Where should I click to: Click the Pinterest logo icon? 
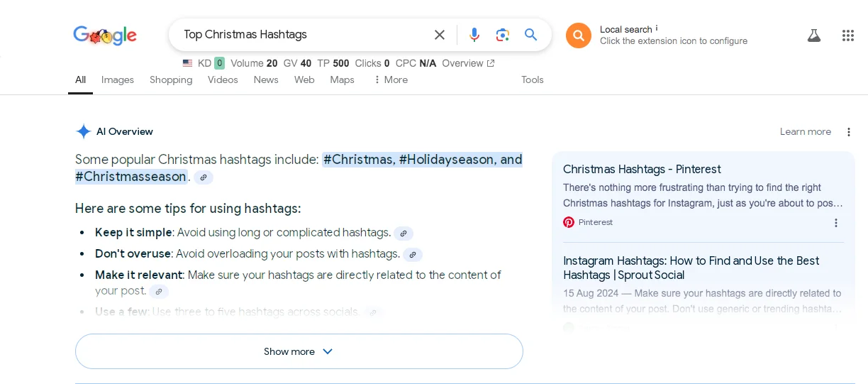coord(569,222)
